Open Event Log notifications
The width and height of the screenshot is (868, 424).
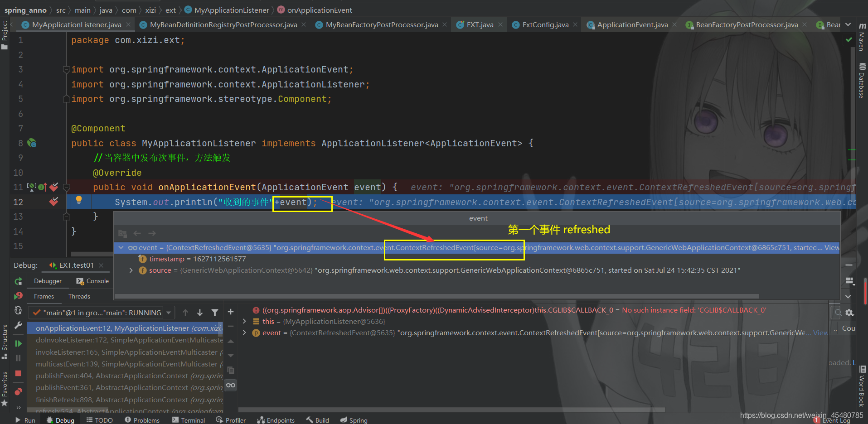pos(832,421)
